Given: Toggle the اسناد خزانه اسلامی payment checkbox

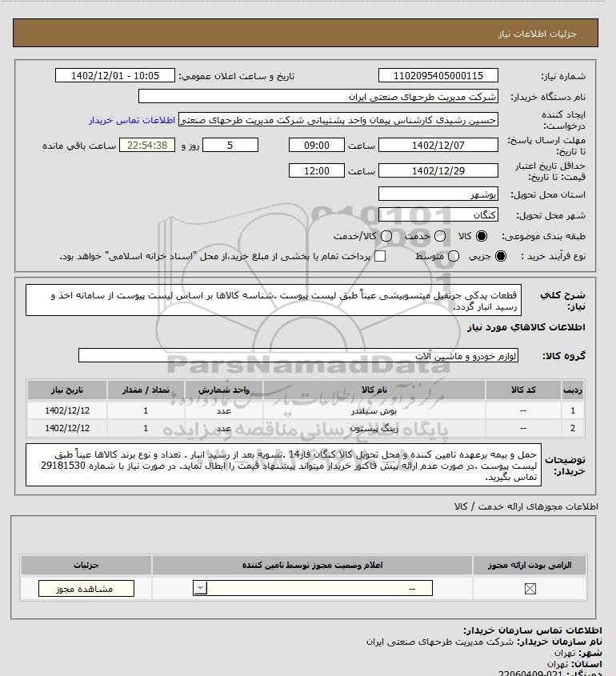Looking at the screenshot, I should (380, 256).
